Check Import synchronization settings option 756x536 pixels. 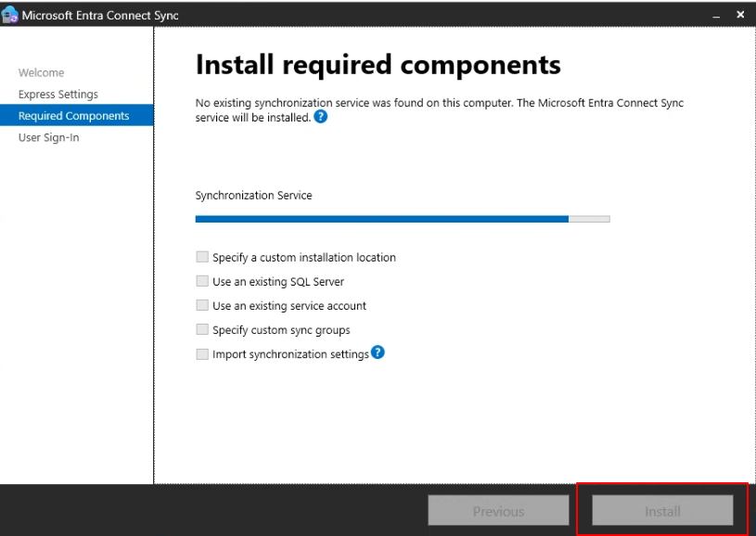(x=202, y=354)
